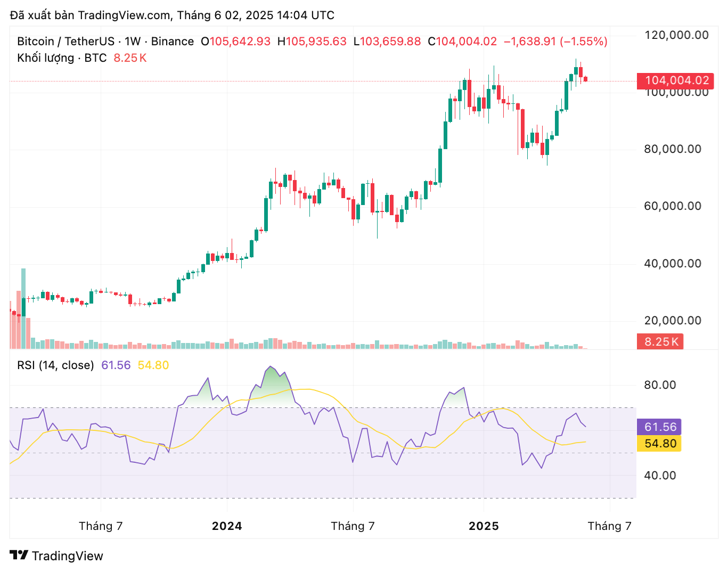Image resolution: width=728 pixels, height=572 pixels.
Task: Click the TradingView logo icon at bottom
Action: tap(19, 555)
